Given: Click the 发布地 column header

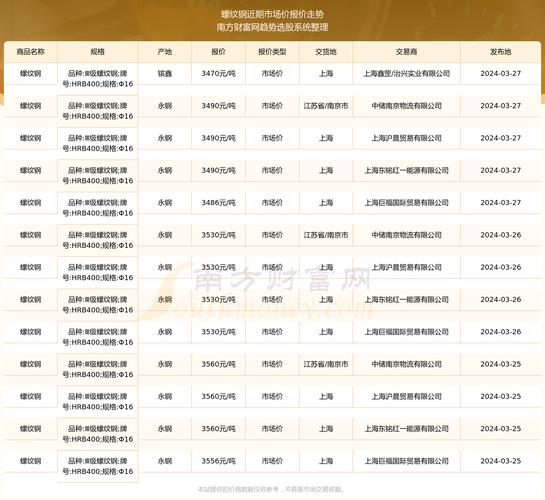Looking at the screenshot, I should click(x=501, y=52).
